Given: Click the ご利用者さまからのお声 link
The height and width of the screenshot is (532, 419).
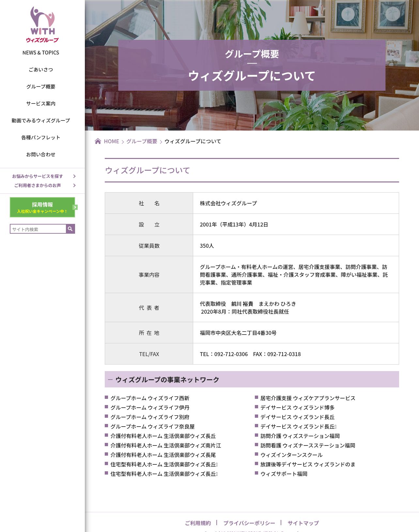Looking at the screenshot, I should point(38,185).
